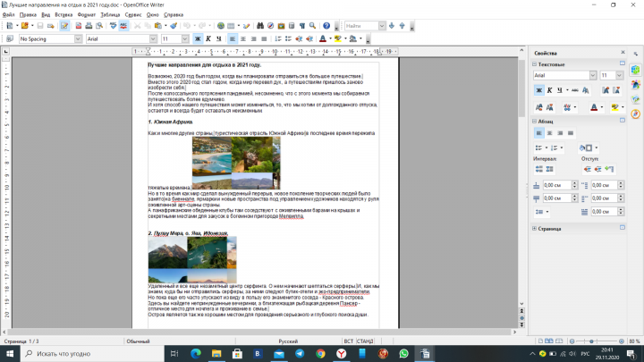Close the Свойства sidebar panel
Image resolution: width=644 pixels, height=362 pixels.
coord(623,53)
